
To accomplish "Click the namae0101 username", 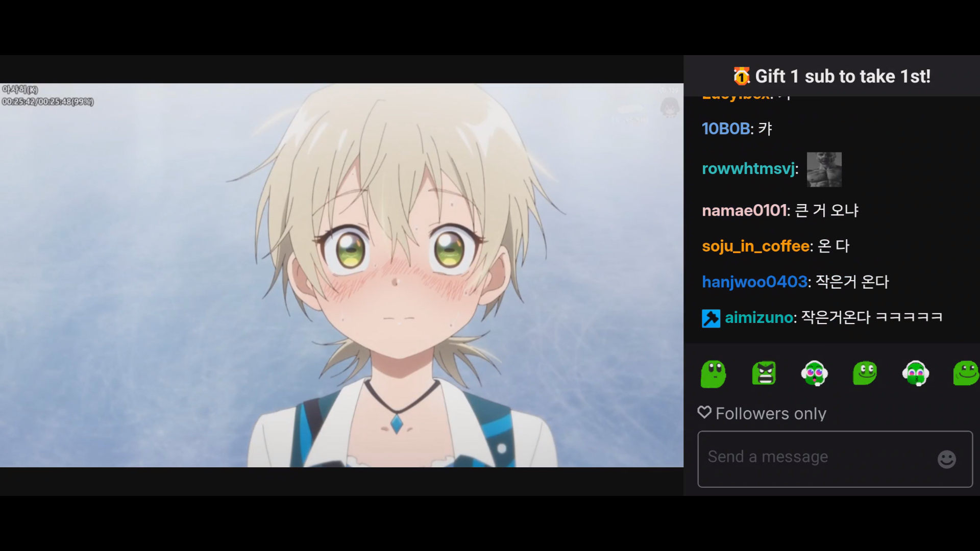I will (745, 210).
